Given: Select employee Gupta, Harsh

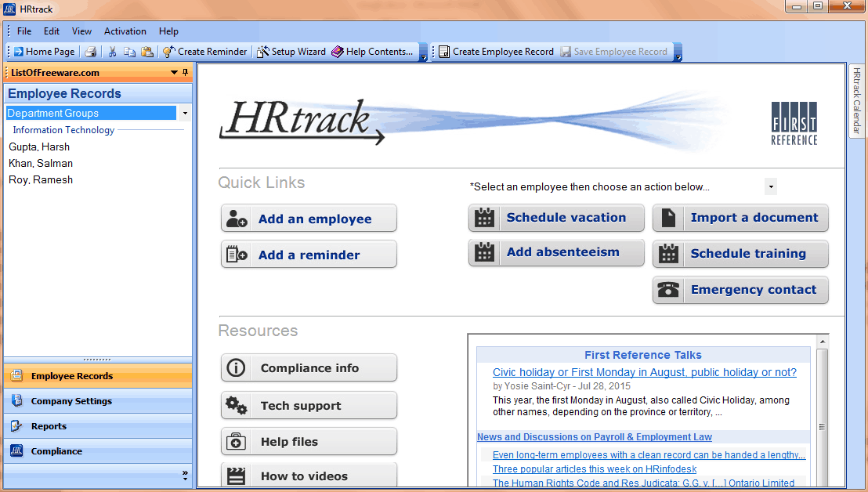Looking at the screenshot, I should click(x=39, y=147).
